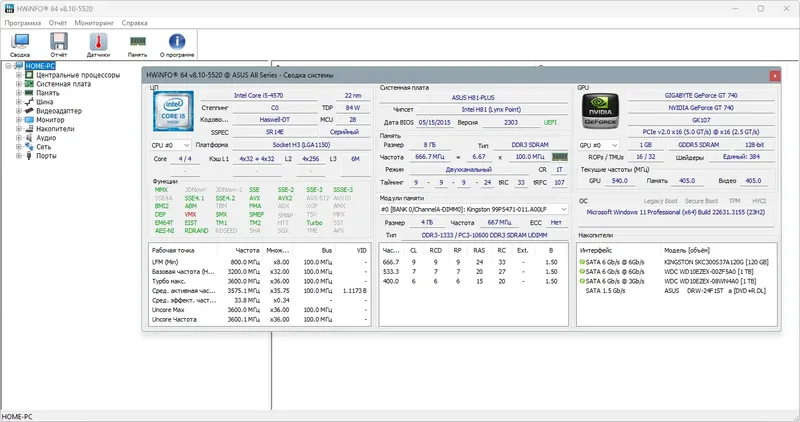800x422 pixels.
Task: Click the Аудио speaker icon in tree
Action: click(x=29, y=138)
